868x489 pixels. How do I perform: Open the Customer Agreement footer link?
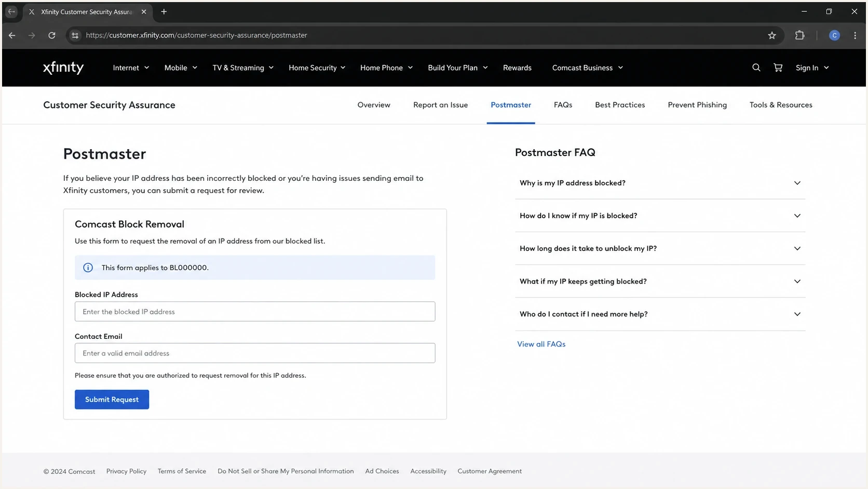tap(490, 471)
